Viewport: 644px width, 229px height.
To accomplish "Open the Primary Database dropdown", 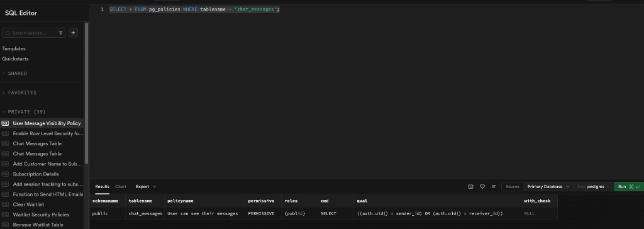I will 548,187.
